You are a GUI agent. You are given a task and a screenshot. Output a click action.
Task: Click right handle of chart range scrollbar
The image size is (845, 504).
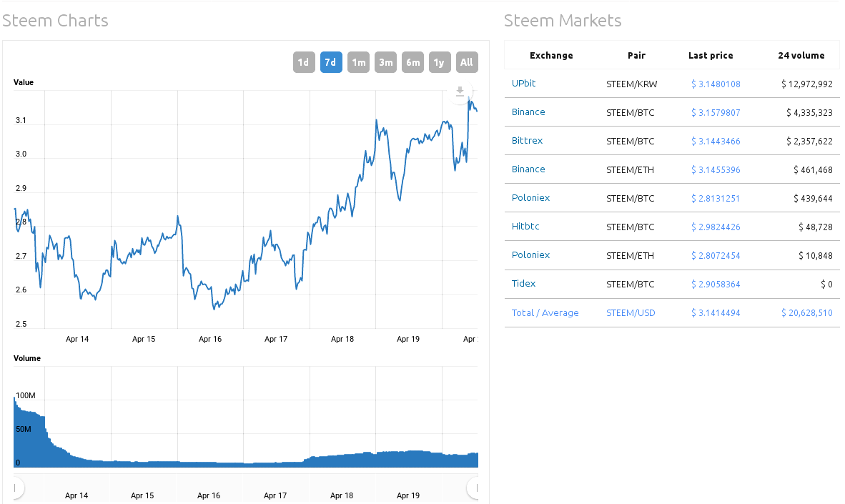(473, 488)
